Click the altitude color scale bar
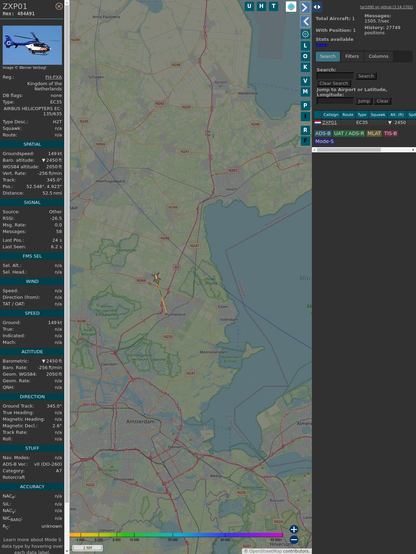 (x=176, y=535)
